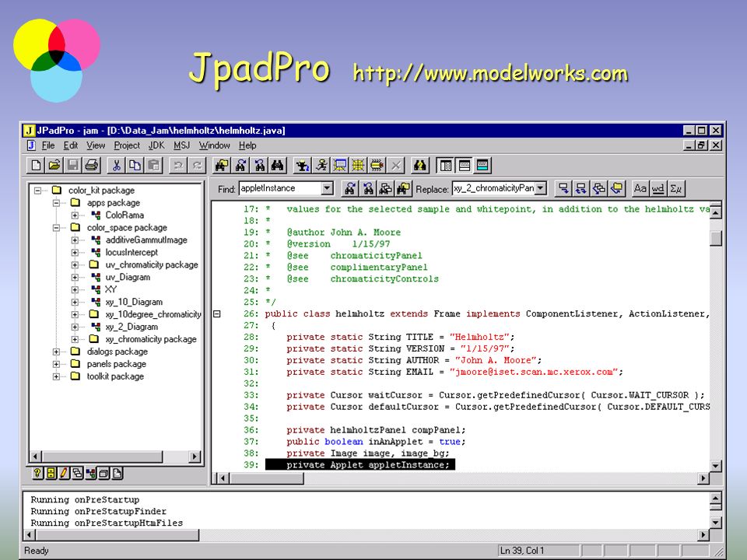Image resolution: width=747 pixels, height=560 pixels.
Task: Click the main toolbar find-previous binoculars icon
Action: pos(258,165)
